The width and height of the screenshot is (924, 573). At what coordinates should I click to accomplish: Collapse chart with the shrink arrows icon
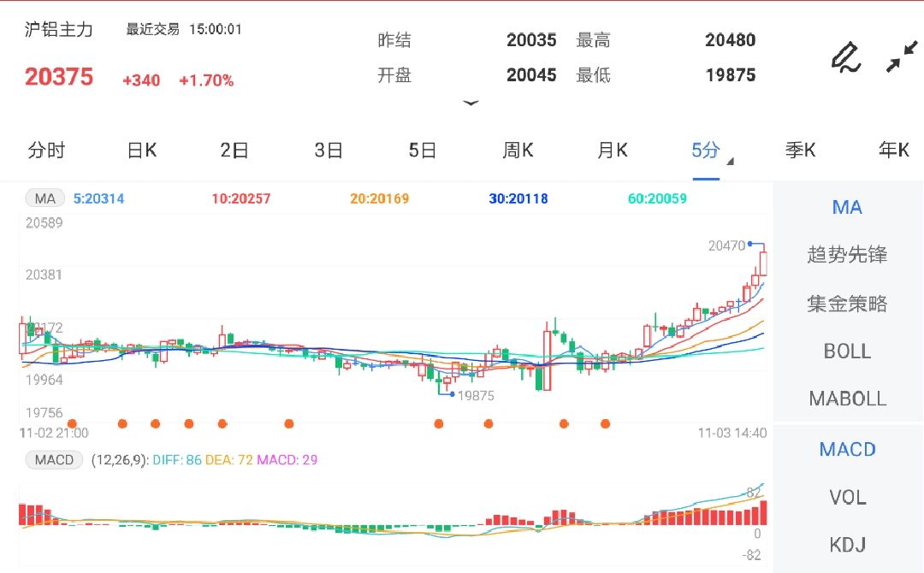(x=902, y=56)
